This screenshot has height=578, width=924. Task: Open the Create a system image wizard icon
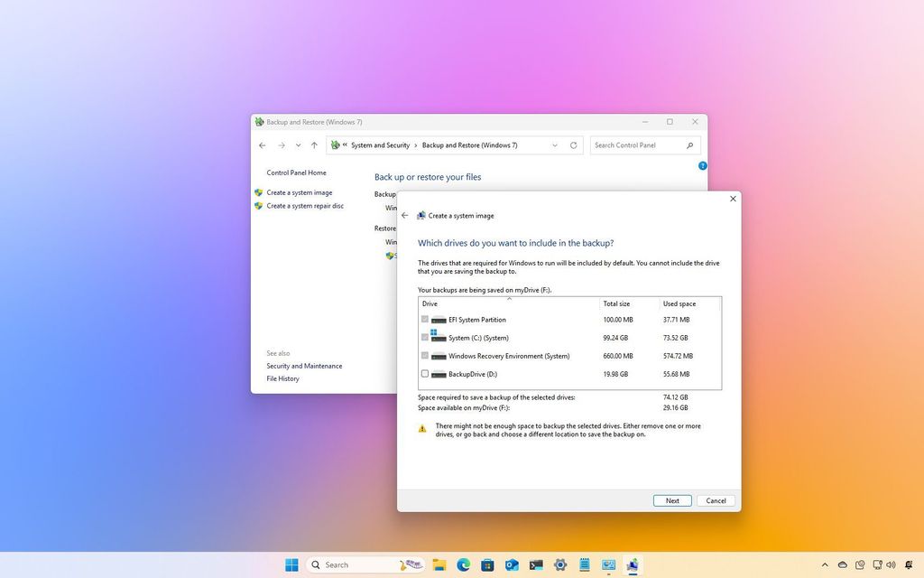tap(420, 216)
